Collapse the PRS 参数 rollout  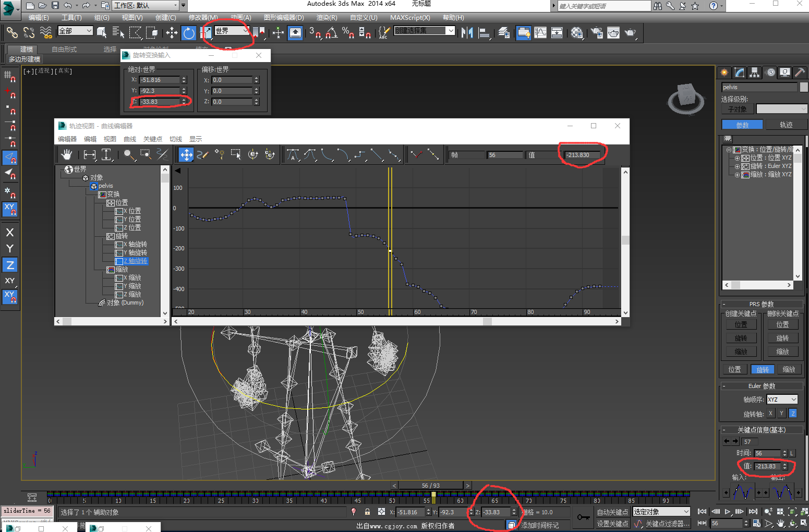[761, 304]
